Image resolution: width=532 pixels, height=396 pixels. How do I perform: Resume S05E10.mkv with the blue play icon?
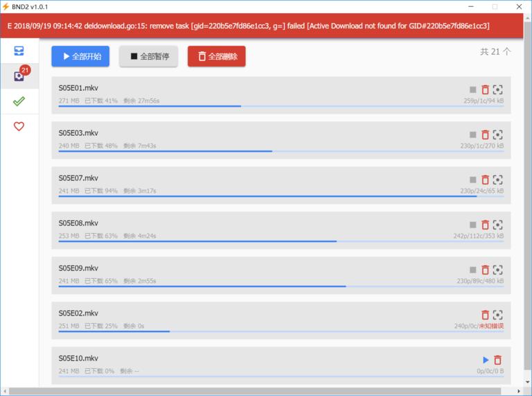point(486,360)
